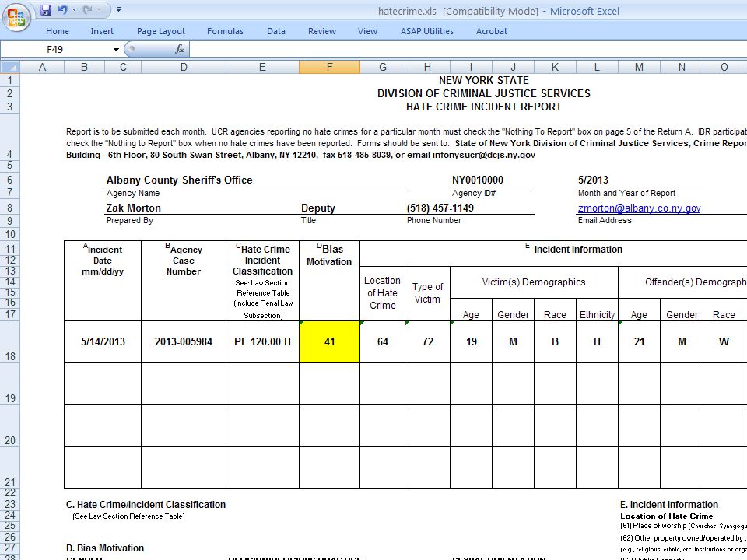The width and height of the screenshot is (747, 560).
Task: Select row 18 header
Action: click(x=10, y=341)
